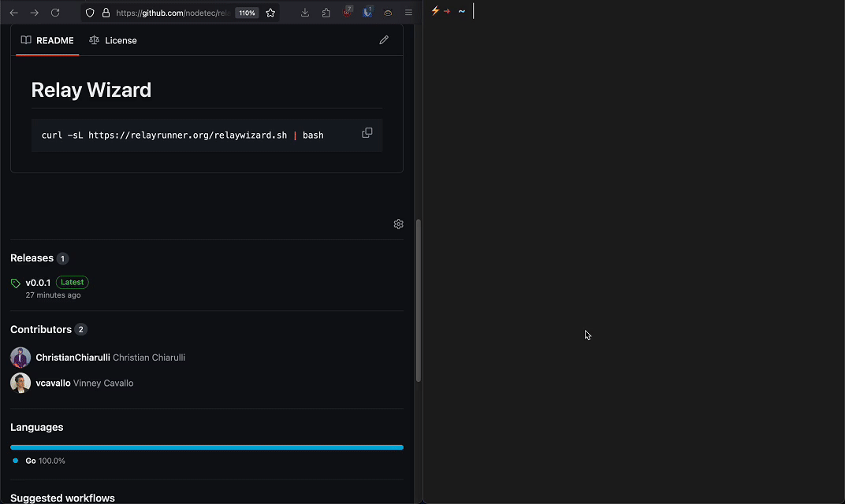The height and width of the screenshot is (504, 845).
Task: Open the browser hamburger menu
Action: tap(408, 13)
